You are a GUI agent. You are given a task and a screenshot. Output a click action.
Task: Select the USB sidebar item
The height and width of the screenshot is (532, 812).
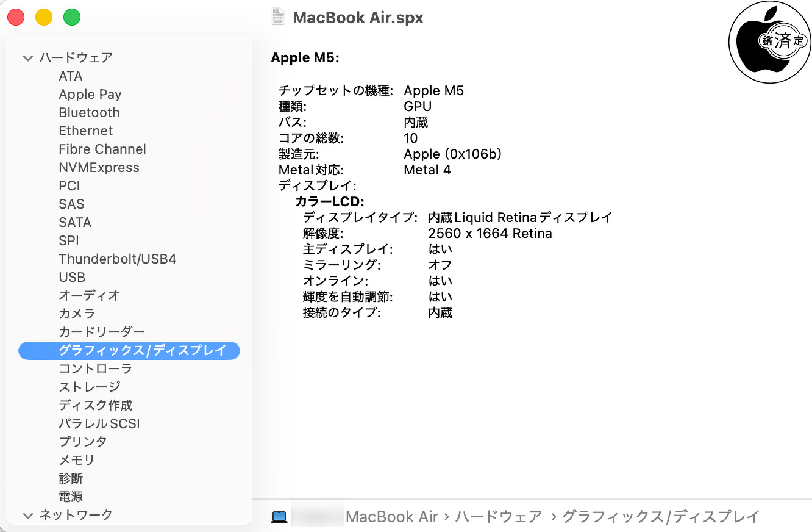pyautogui.click(x=72, y=277)
